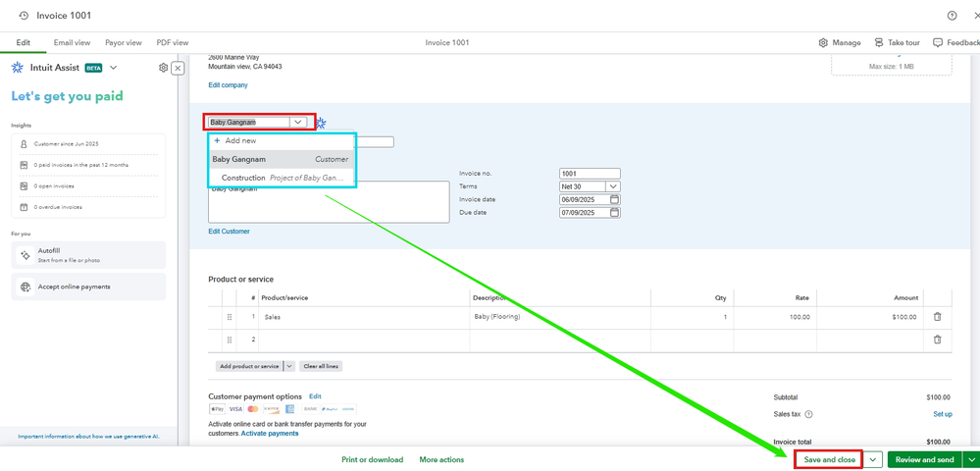Image resolution: width=980 pixels, height=471 pixels.
Task: Click the VISA payment icon
Action: tap(235, 409)
